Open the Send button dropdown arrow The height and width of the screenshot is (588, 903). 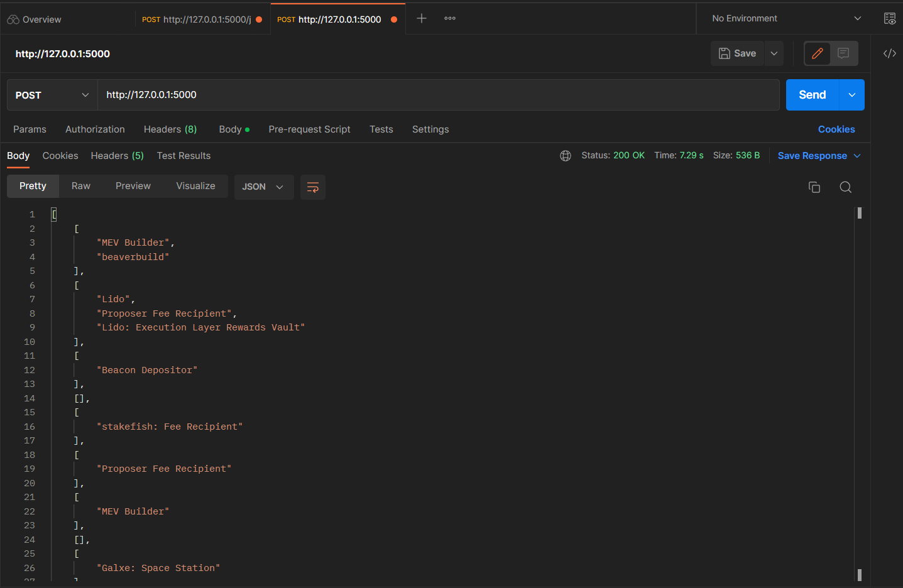(x=851, y=94)
